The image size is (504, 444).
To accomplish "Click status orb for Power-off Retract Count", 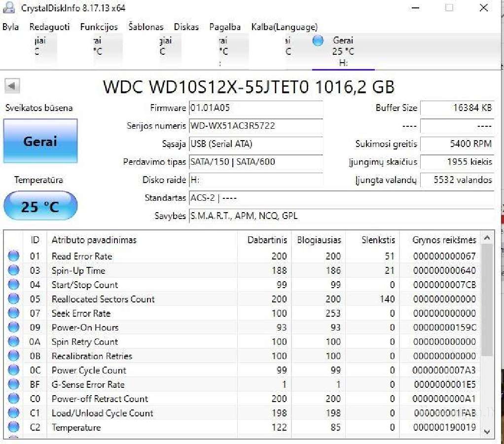I will [x=13, y=398].
